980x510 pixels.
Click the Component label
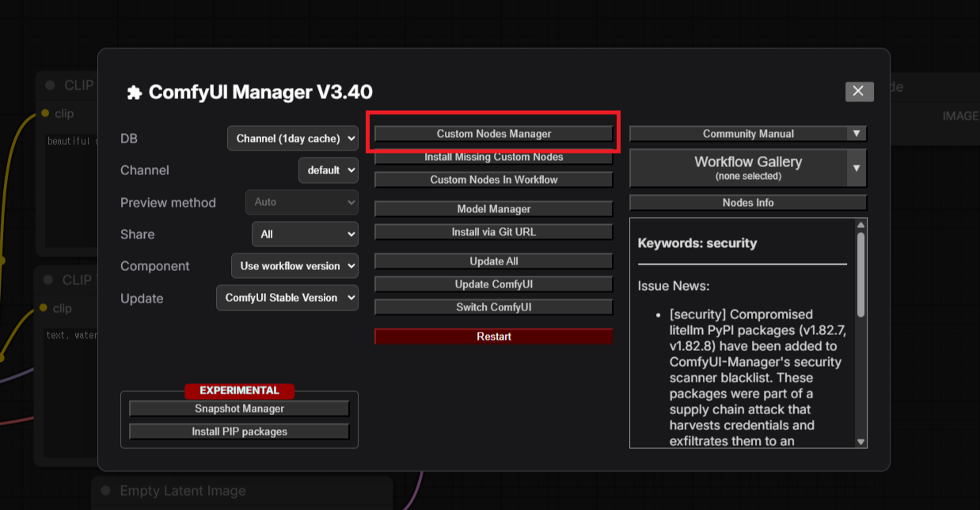pos(155,266)
